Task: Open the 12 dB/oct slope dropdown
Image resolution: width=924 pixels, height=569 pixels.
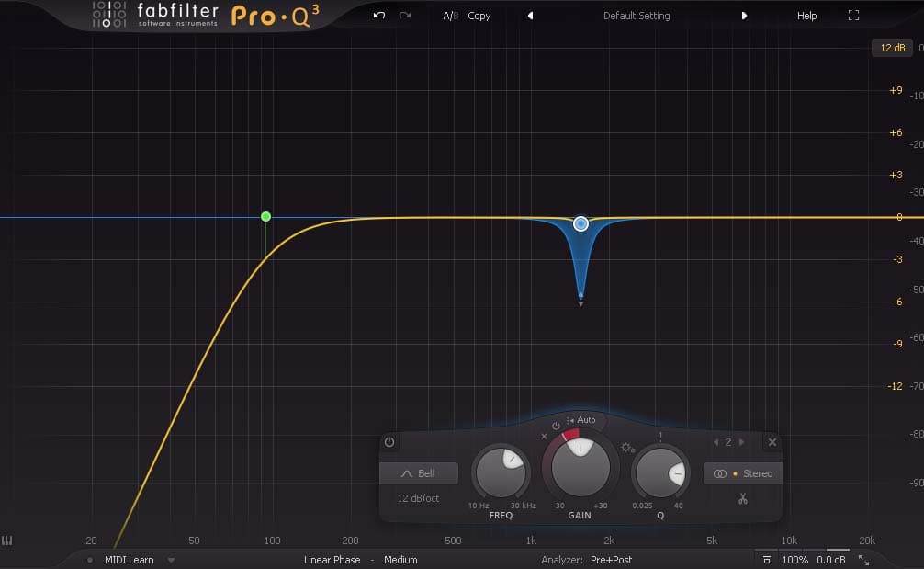Action: point(420,497)
